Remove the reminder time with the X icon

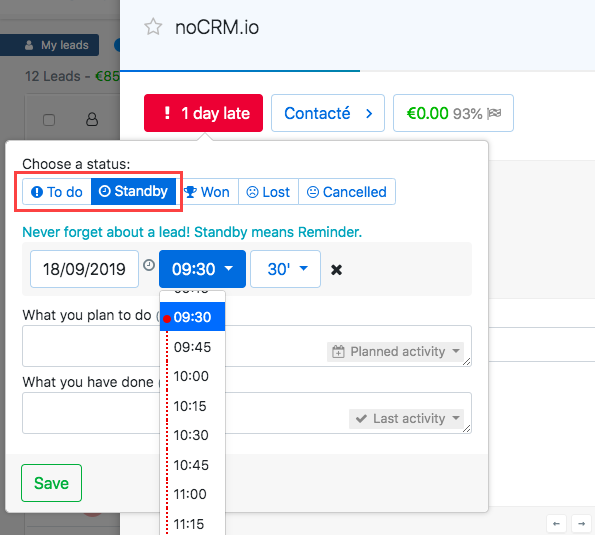click(336, 270)
